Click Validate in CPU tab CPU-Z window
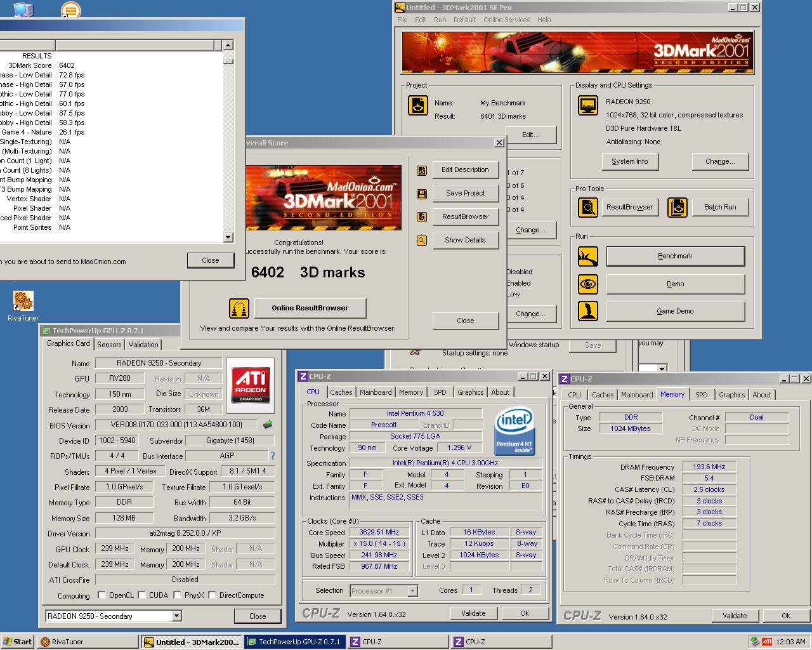 [473, 613]
